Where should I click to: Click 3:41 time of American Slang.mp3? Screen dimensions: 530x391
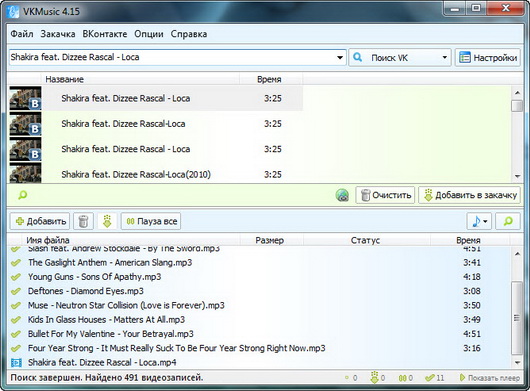[x=472, y=263]
